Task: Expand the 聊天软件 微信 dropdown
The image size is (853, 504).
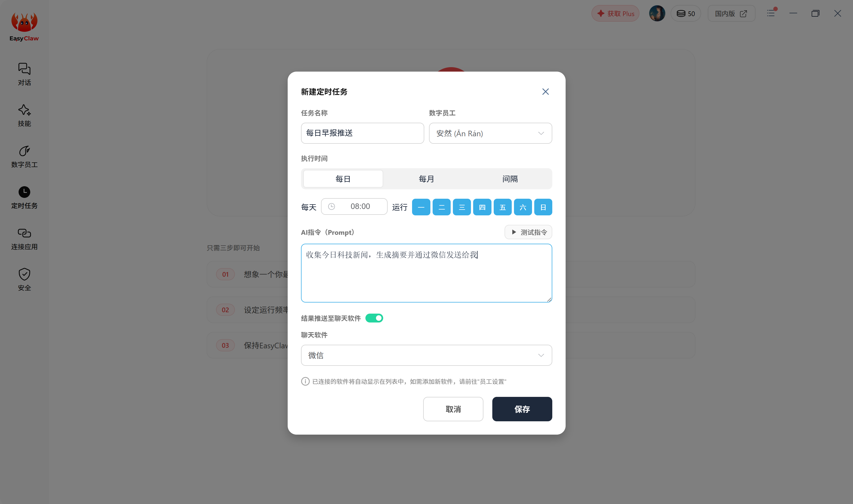Action: (426, 355)
